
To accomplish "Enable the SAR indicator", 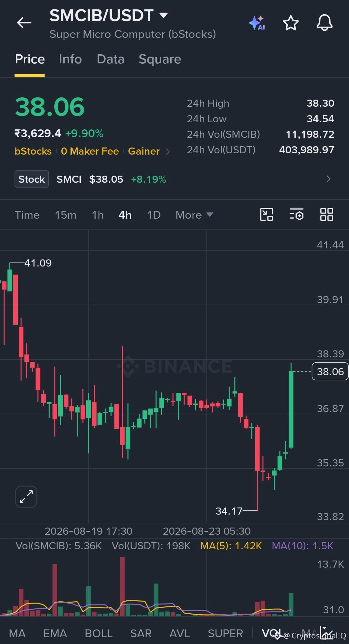I will [x=141, y=633].
